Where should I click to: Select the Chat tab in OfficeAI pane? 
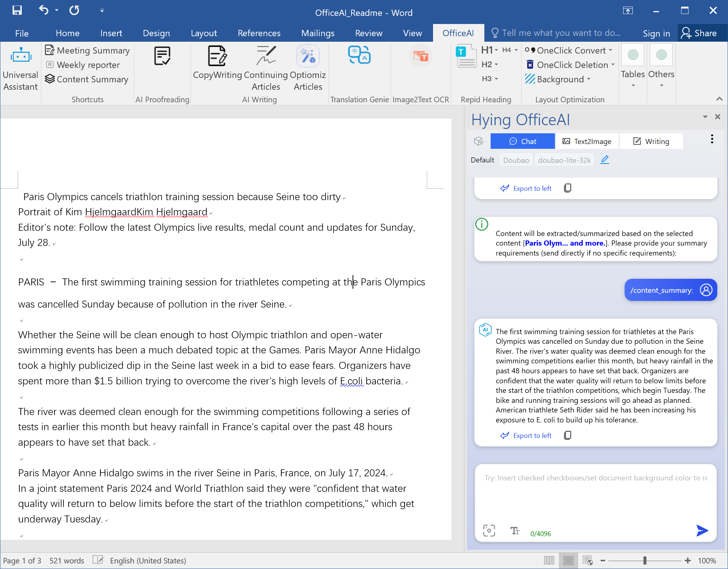[x=523, y=141]
